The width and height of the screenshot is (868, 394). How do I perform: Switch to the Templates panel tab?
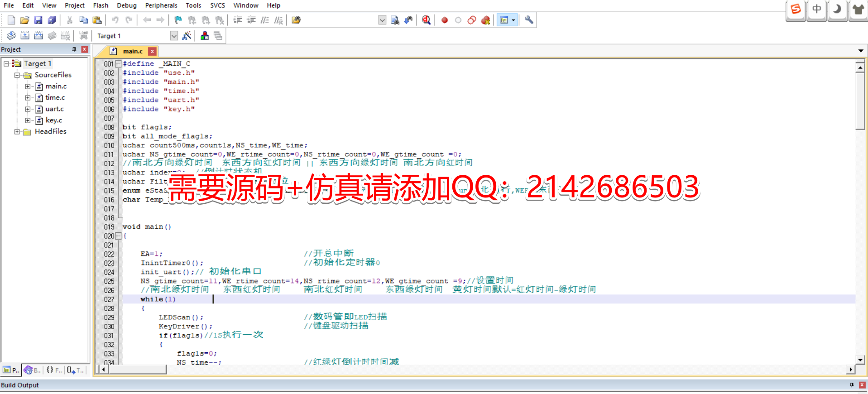click(x=75, y=370)
